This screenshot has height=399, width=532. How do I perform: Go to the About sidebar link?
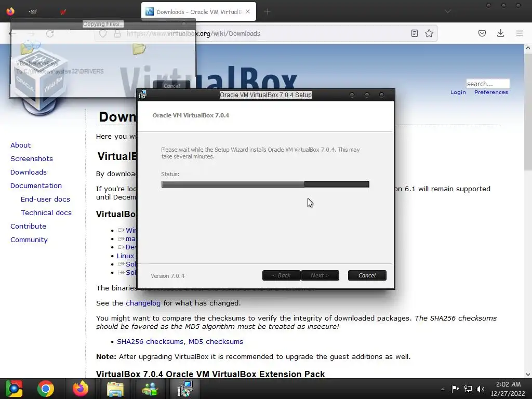pyautogui.click(x=20, y=145)
